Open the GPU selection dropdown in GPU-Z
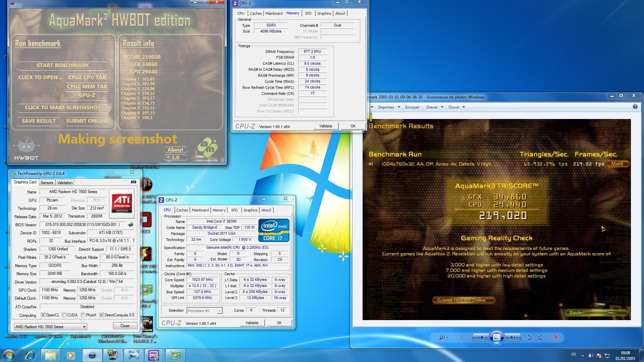The height and width of the screenshot is (362, 644). (x=50, y=326)
